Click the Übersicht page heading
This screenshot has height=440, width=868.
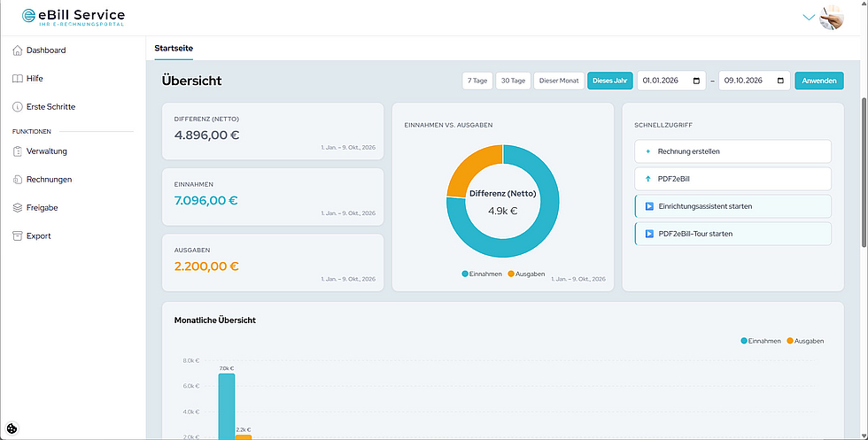pyautogui.click(x=191, y=81)
